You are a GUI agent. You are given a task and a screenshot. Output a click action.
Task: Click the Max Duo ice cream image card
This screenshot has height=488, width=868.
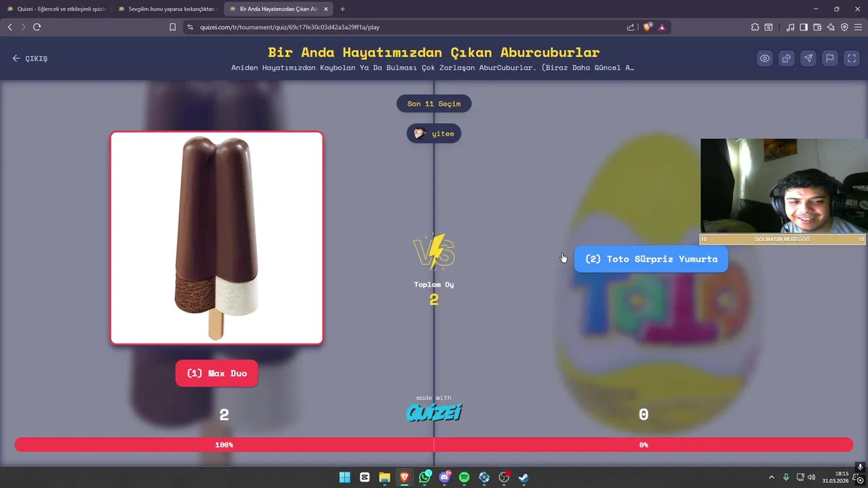coord(217,238)
